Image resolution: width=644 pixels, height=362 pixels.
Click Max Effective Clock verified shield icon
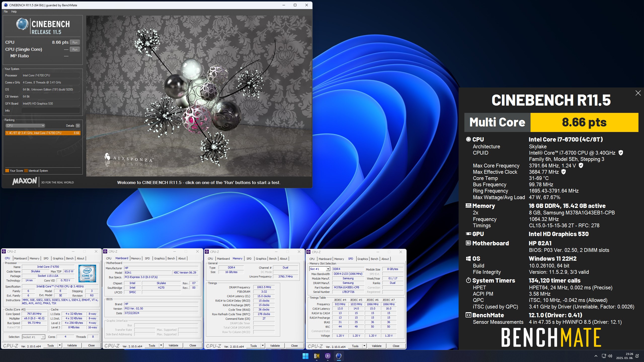point(563,172)
